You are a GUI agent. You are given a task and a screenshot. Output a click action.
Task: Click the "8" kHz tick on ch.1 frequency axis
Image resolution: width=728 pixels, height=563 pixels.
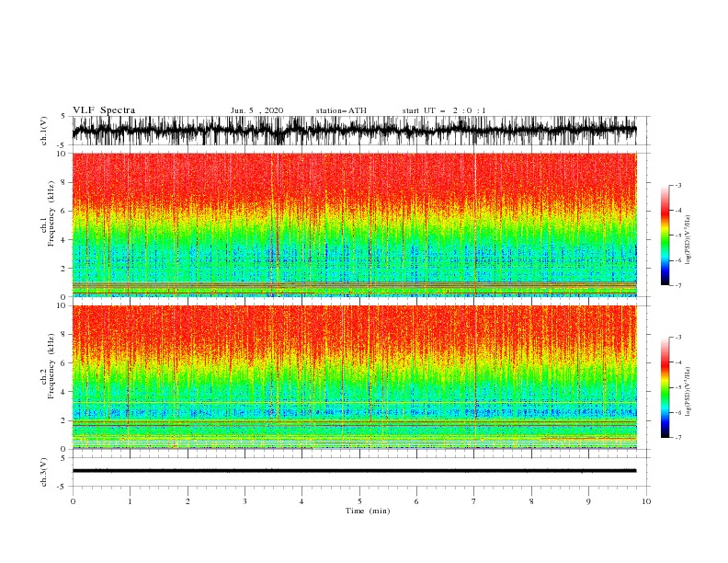64,182
